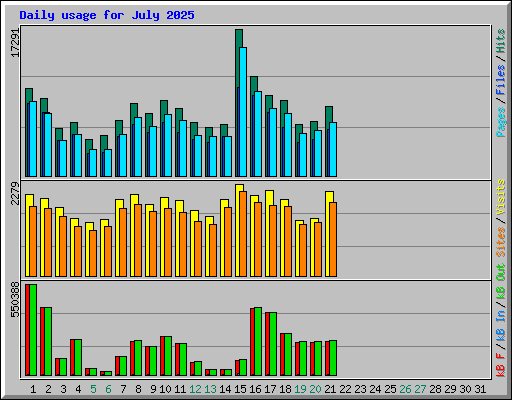Click day label 15 on the x-axis
This screenshot has width=512, height=400.
(x=240, y=389)
